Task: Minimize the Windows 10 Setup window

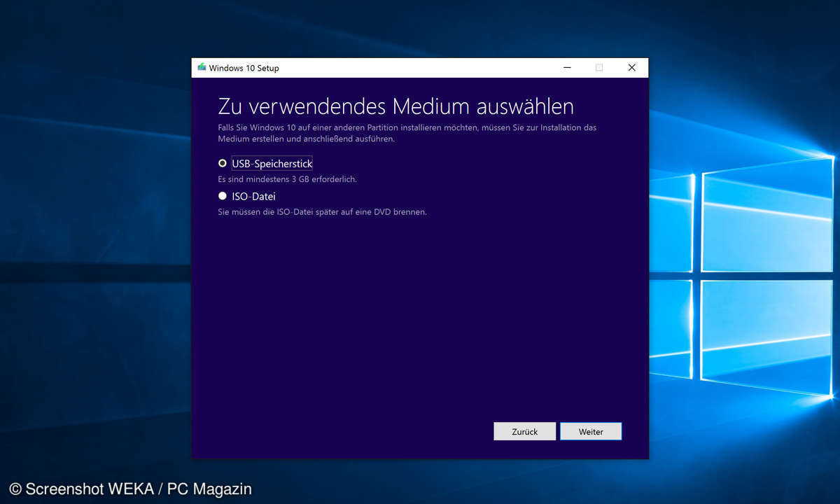Action: 566,68
